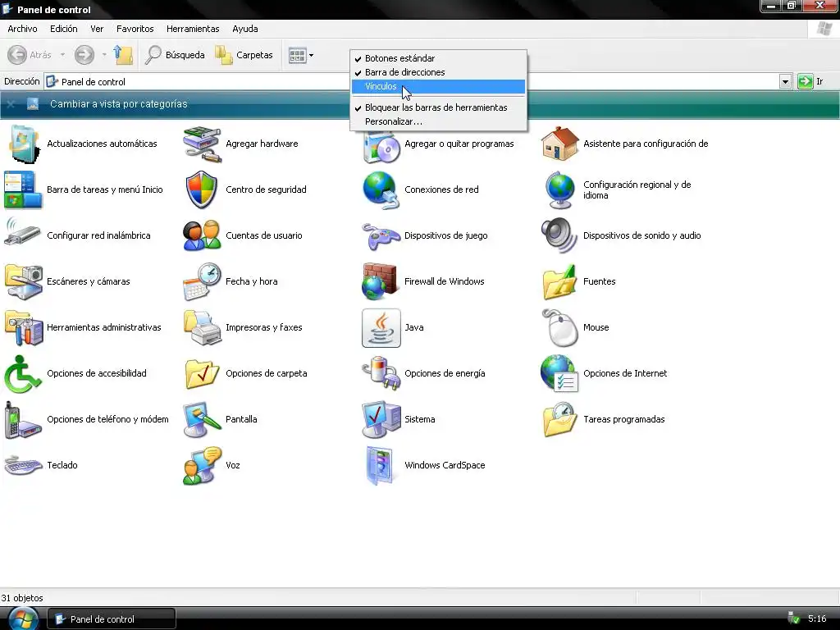Image resolution: width=840 pixels, height=630 pixels.
Task: Open the Voz icon
Action: (x=202, y=466)
